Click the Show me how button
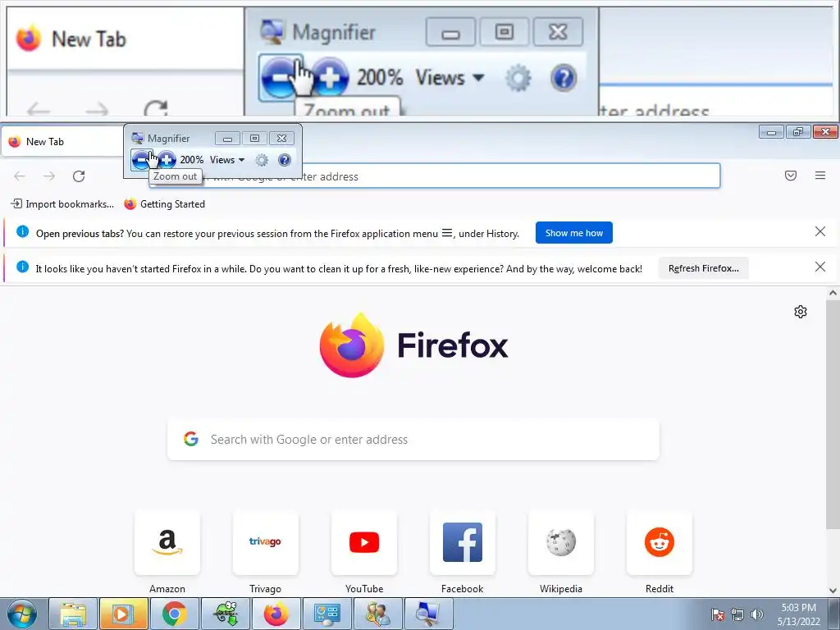The width and height of the screenshot is (840, 630). 573,233
